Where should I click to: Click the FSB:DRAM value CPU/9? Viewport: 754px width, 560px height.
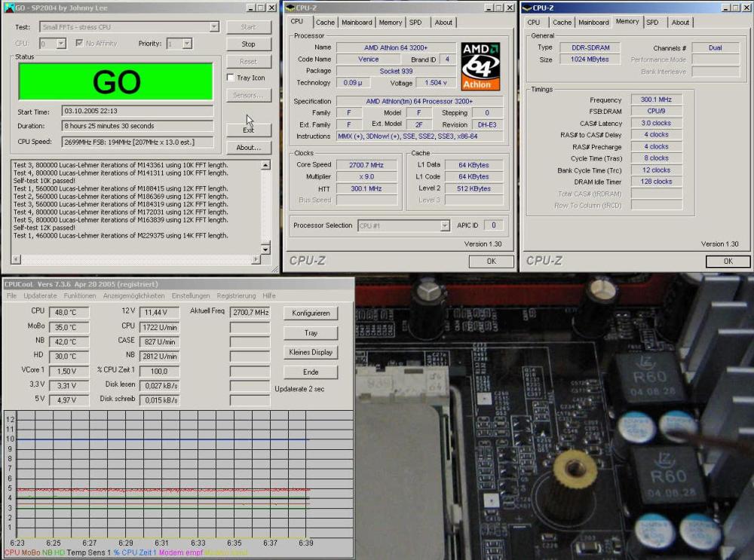click(x=656, y=111)
